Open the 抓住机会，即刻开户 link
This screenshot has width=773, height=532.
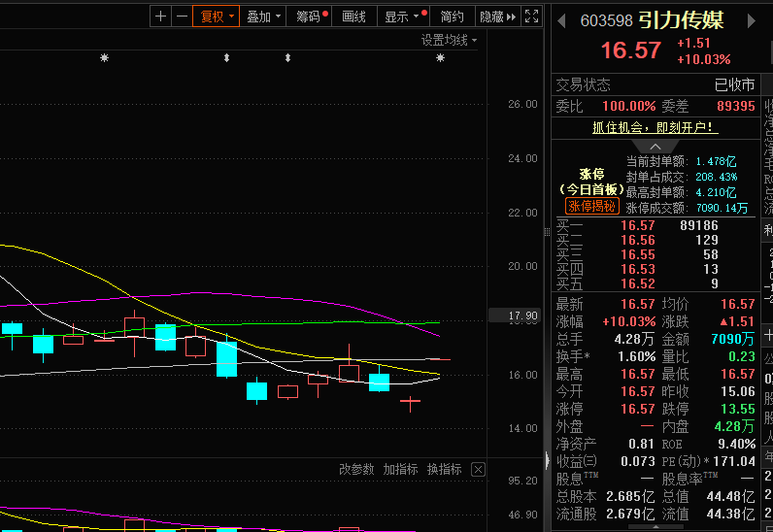coord(655,127)
